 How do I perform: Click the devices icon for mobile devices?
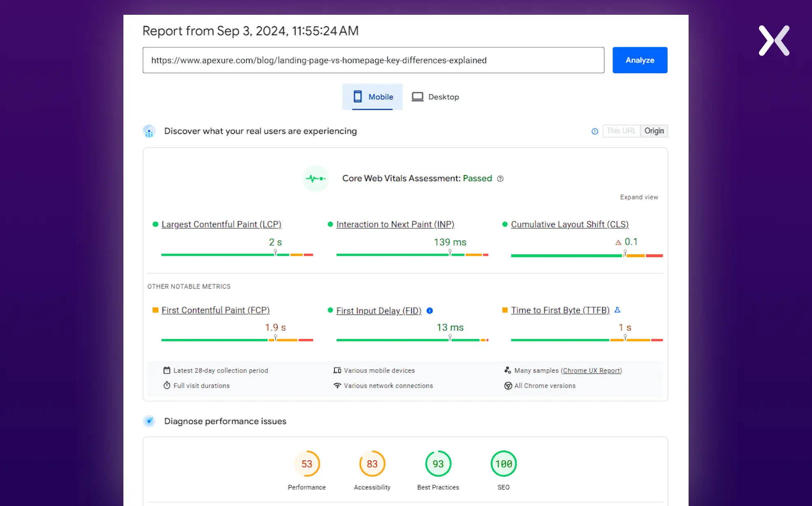pyautogui.click(x=337, y=370)
